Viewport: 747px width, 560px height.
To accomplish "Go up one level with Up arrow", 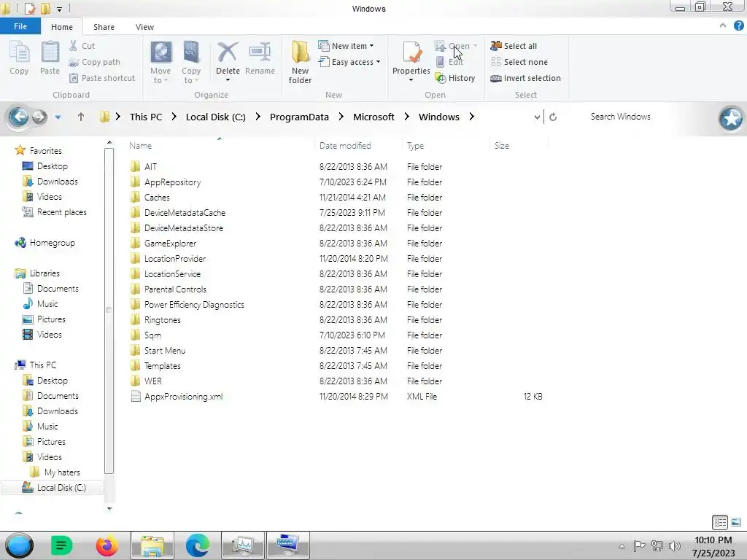I will coord(80,117).
